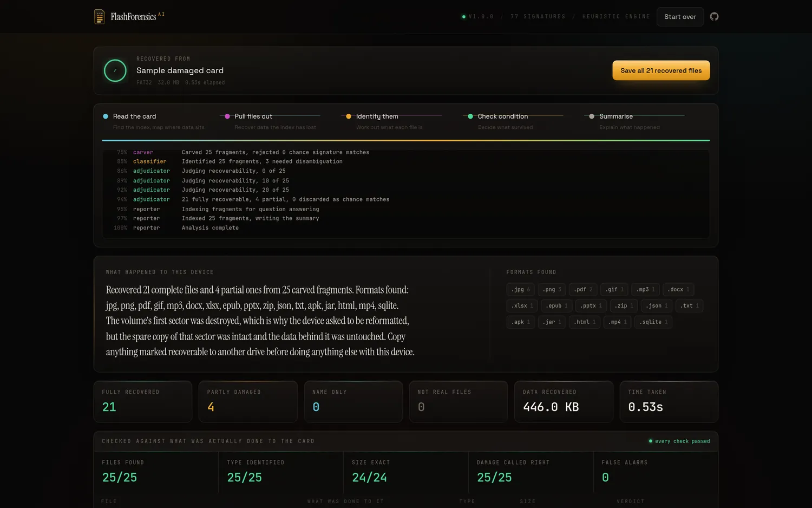Click the Files Found 25/25 value
The width and height of the screenshot is (812, 508).
point(120,478)
